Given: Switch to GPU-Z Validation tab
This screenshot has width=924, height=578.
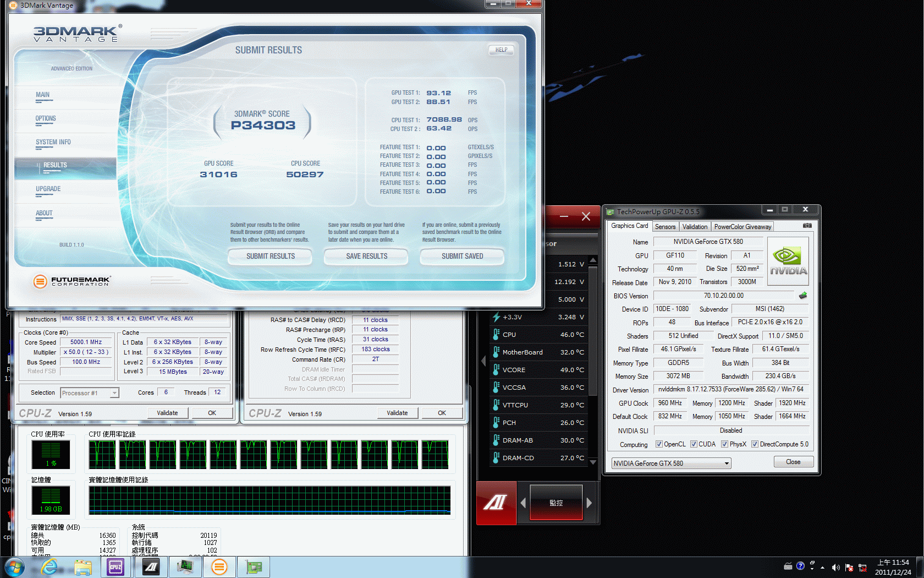Looking at the screenshot, I should click(x=695, y=227).
